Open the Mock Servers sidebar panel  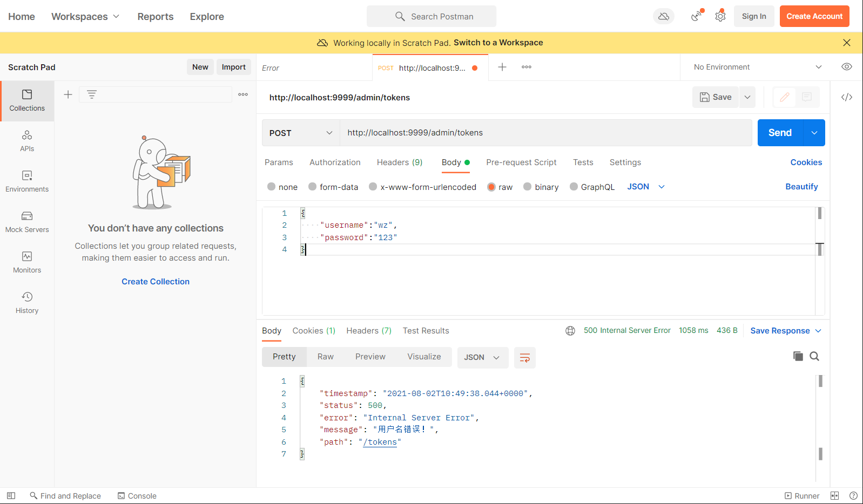(x=27, y=222)
